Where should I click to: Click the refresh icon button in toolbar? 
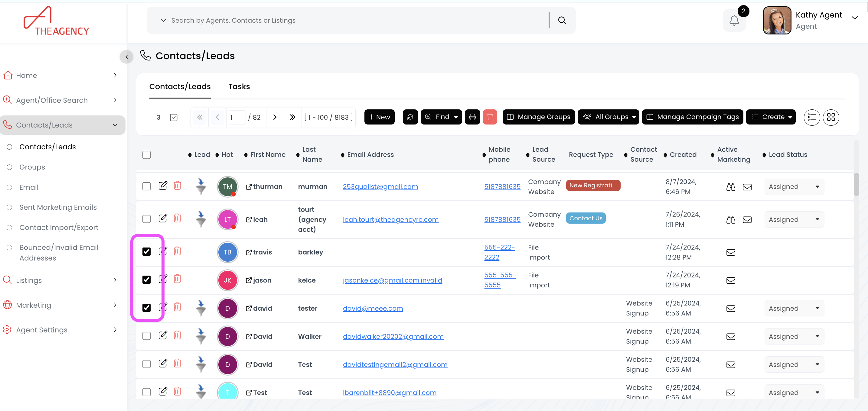[x=410, y=117]
